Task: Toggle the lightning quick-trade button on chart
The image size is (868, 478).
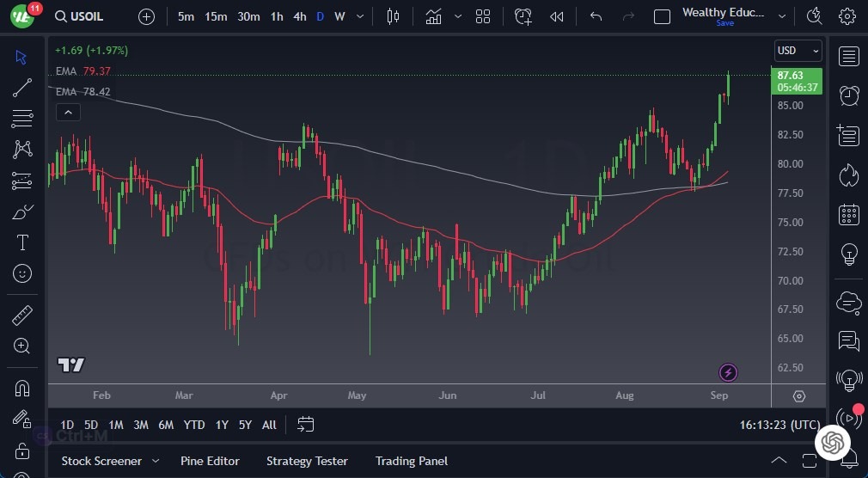Action: tap(728, 372)
